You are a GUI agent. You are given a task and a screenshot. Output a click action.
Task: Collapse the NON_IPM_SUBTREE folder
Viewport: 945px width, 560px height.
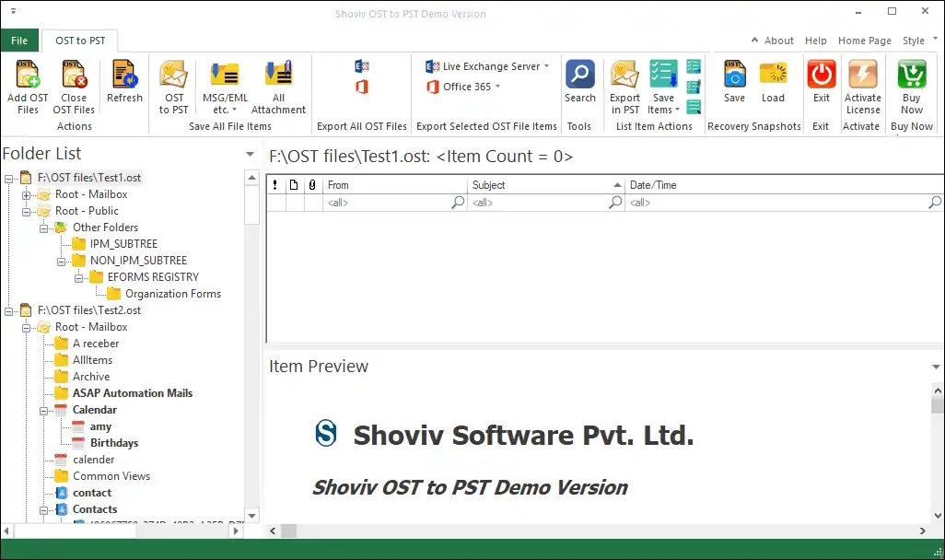[x=62, y=260]
